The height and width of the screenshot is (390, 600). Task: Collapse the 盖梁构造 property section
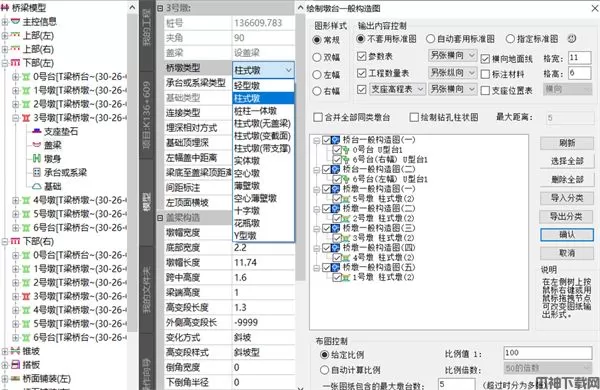160,218
